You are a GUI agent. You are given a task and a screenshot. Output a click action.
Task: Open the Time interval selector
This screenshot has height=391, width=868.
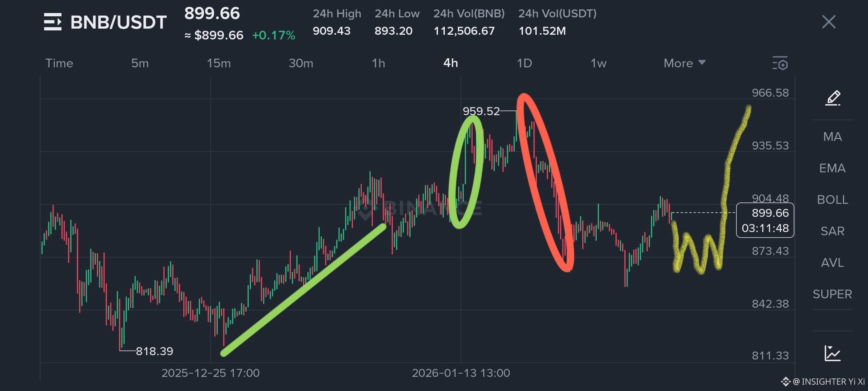[59, 63]
